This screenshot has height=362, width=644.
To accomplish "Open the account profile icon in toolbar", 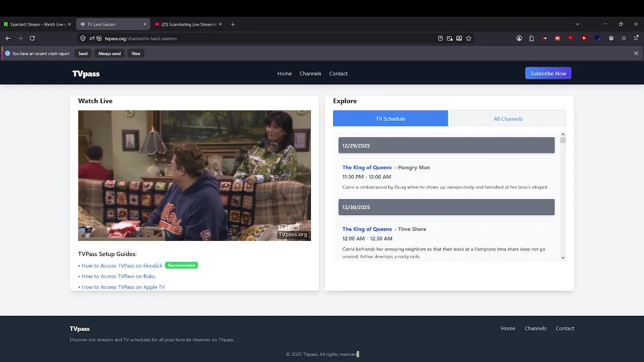I will (x=519, y=38).
